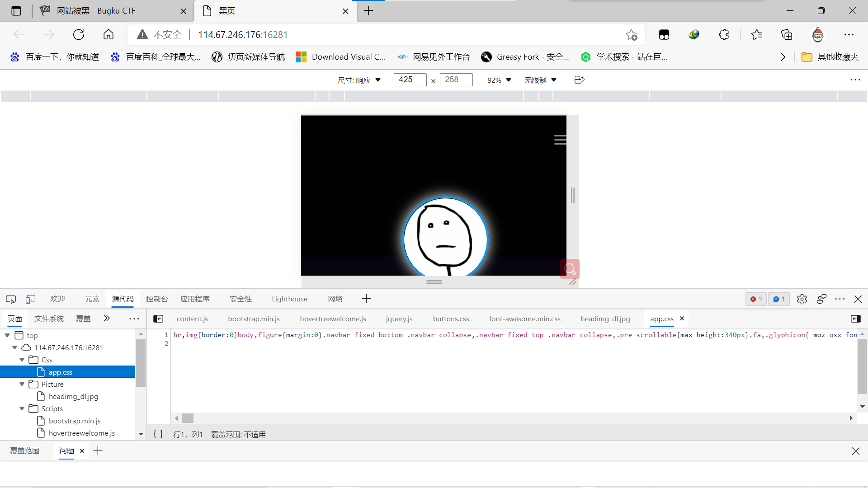Collapse the 114.67.246.176:16281 node
The height and width of the screenshot is (488, 868).
click(14, 347)
